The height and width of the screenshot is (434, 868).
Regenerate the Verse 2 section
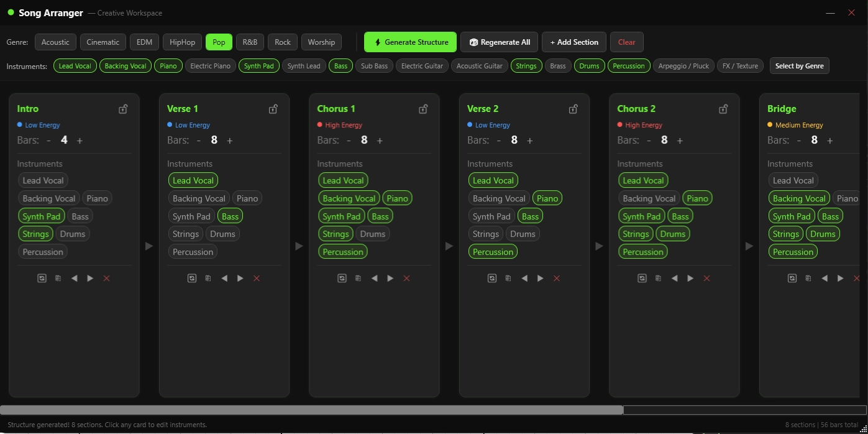492,278
